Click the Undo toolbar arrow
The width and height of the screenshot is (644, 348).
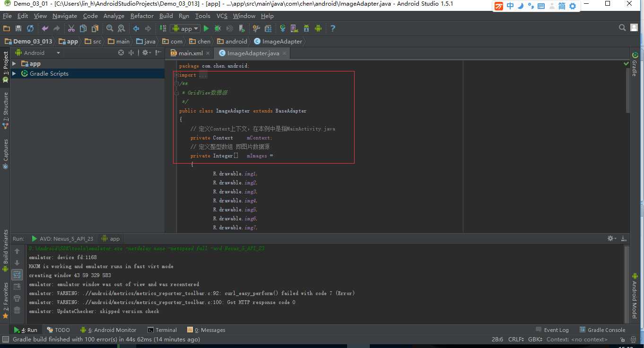[x=45, y=28]
